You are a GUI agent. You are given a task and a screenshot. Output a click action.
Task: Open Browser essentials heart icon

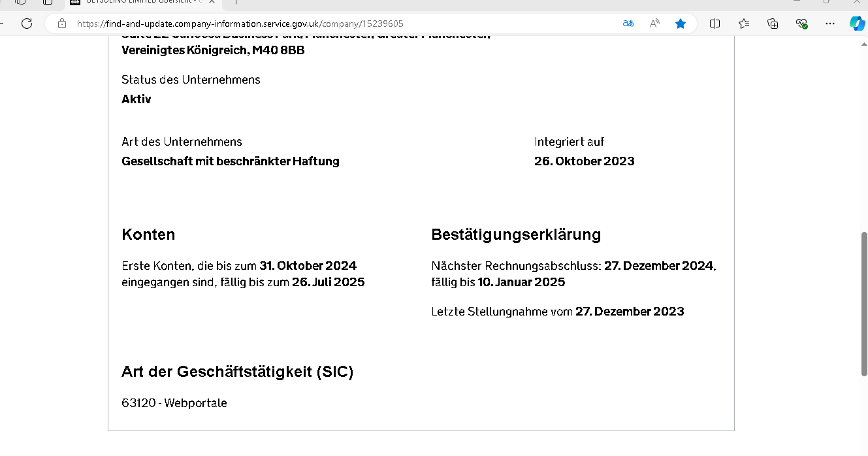tap(801, 24)
